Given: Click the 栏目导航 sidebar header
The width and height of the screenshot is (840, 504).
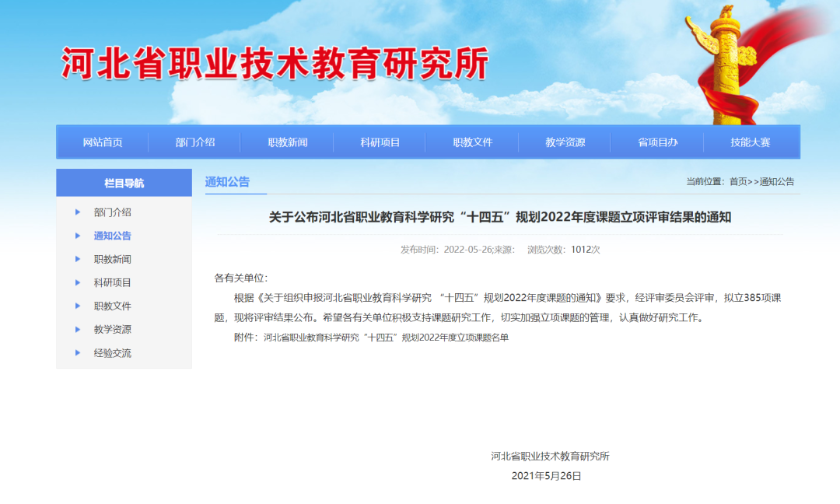Looking at the screenshot, I should pos(124,183).
